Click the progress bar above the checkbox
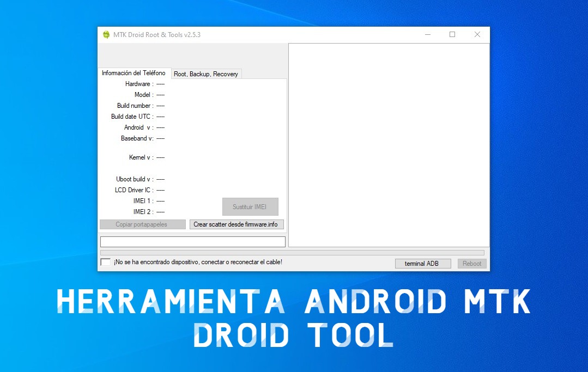This screenshot has height=372, width=588. (292, 252)
